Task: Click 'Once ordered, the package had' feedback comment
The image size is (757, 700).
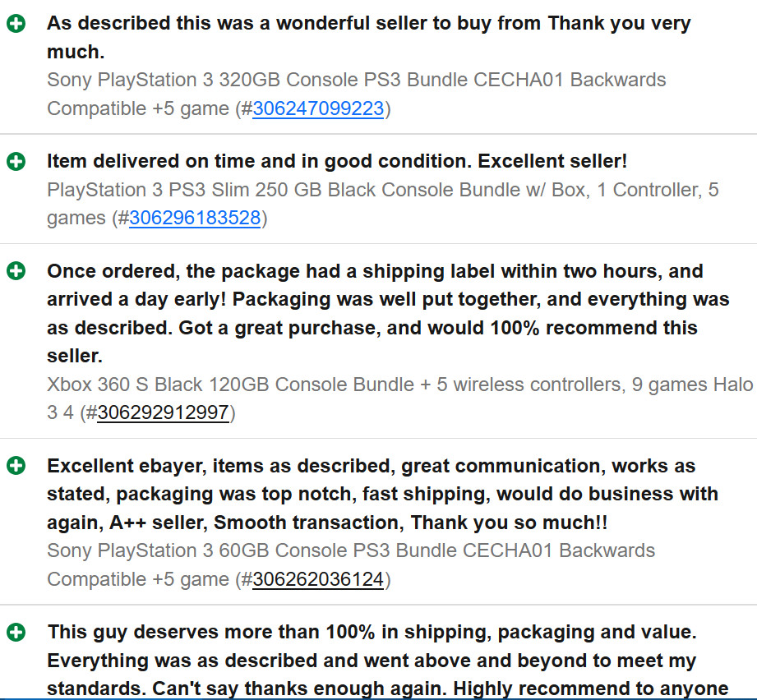Action: point(388,314)
